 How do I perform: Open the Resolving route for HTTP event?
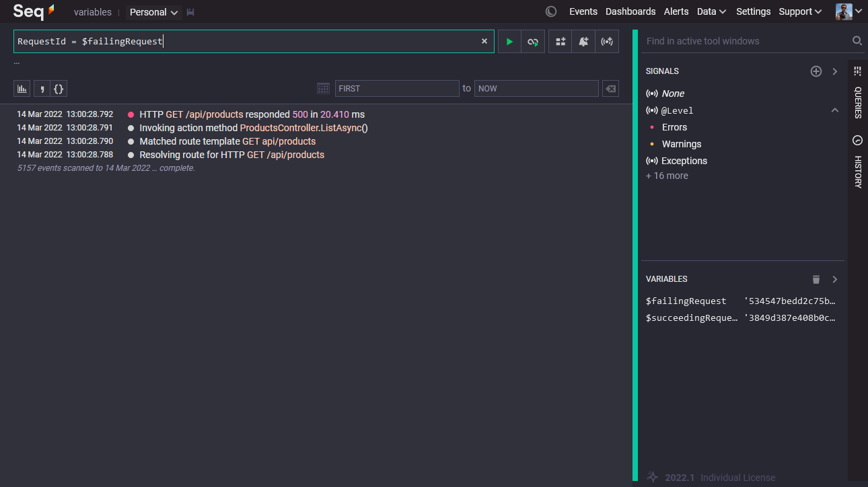[231, 155]
